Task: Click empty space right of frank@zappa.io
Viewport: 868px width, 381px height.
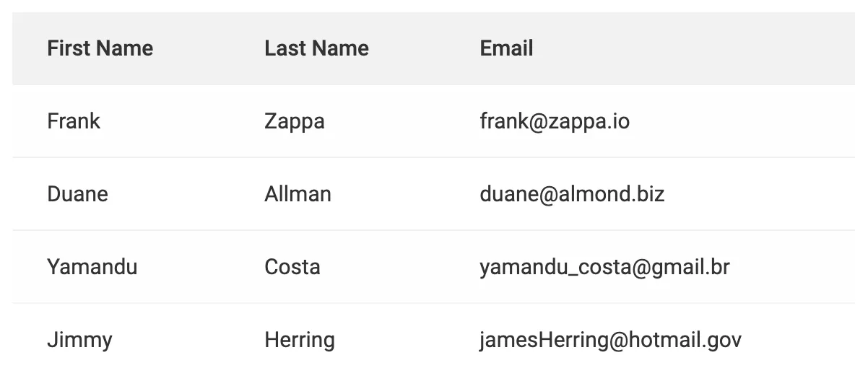Action: pyautogui.click(x=744, y=121)
